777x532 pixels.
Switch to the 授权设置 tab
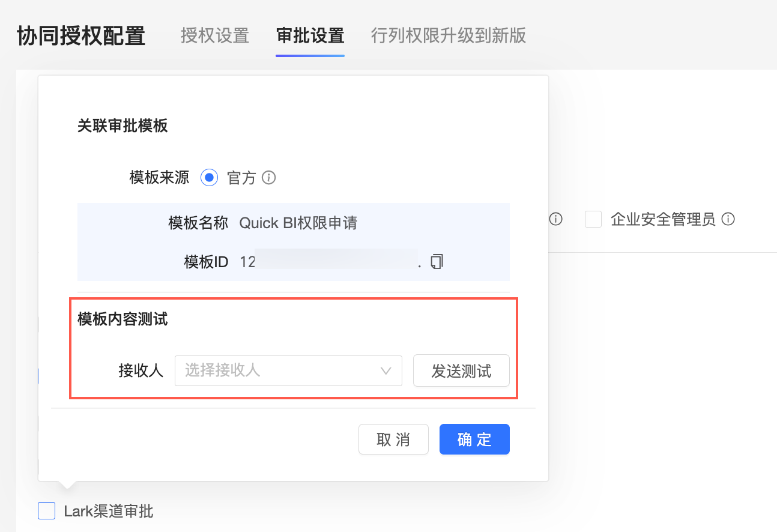[x=215, y=35]
